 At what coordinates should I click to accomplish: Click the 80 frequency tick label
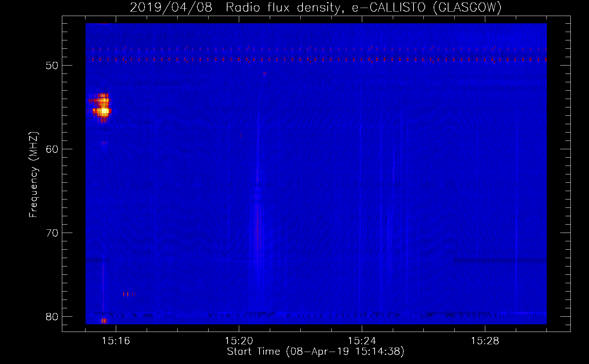pos(52,317)
